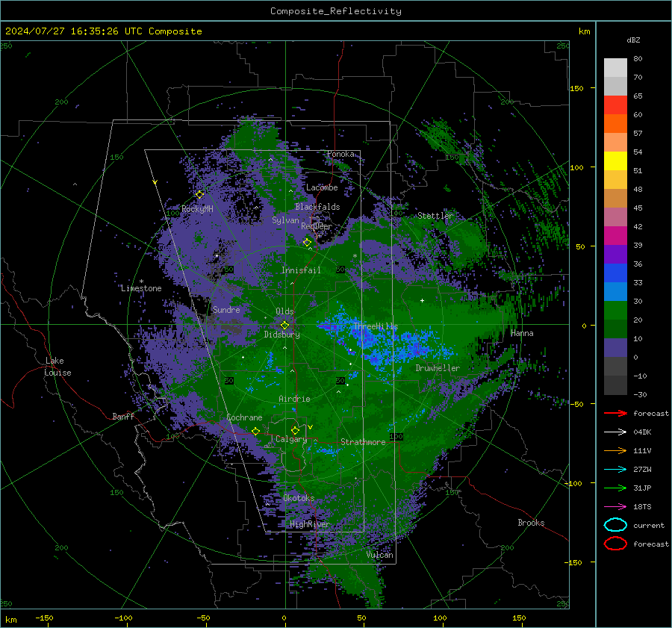Screen dimensions: 672x628
Task: Click the Ponoka town label
Action: [340, 154]
